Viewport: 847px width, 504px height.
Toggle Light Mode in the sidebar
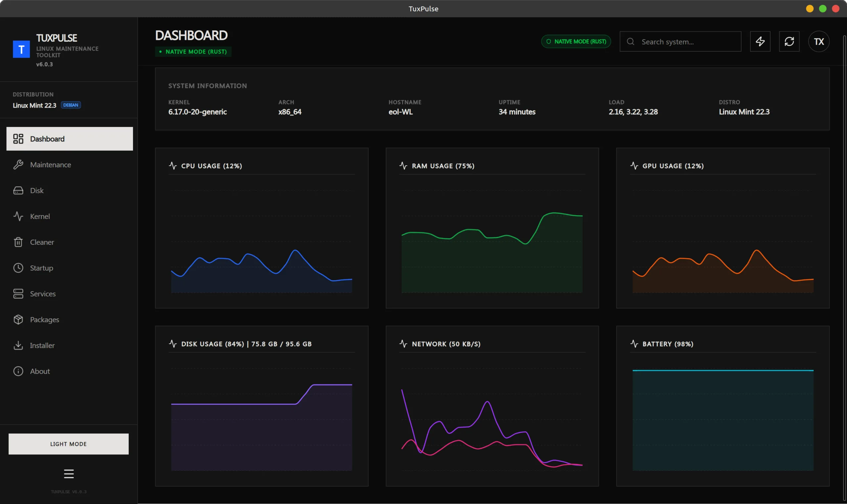tap(68, 444)
